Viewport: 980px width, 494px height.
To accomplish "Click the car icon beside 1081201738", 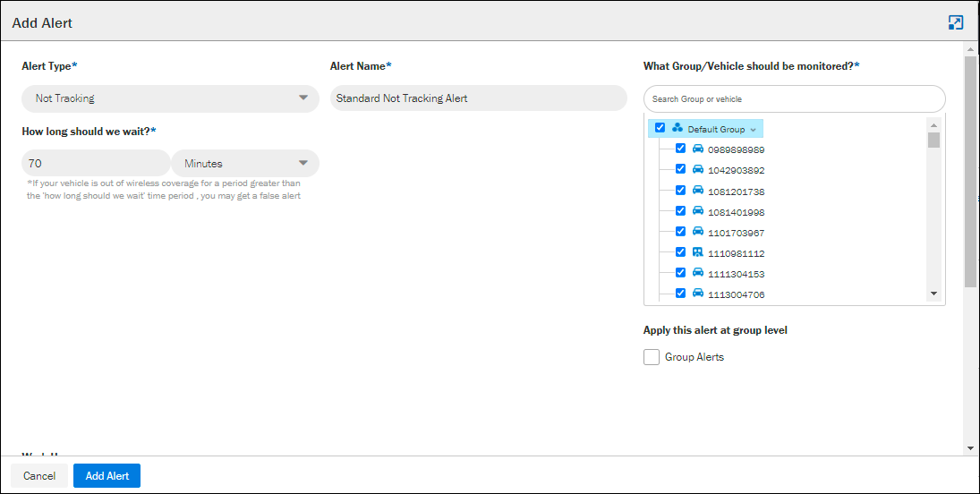I will pyautogui.click(x=698, y=190).
